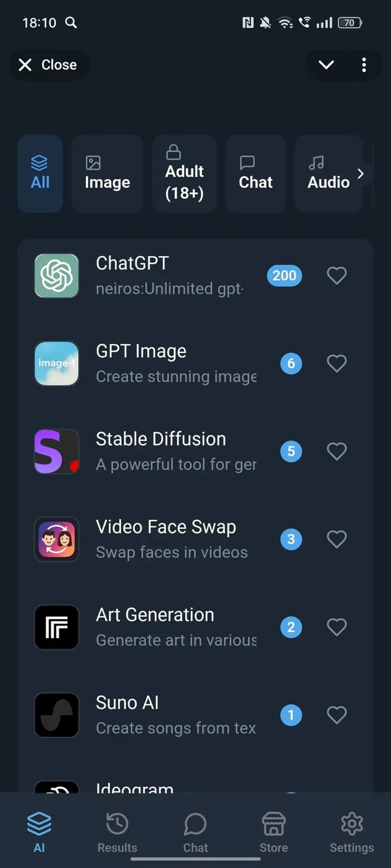Open Video Face Swap icon
The width and height of the screenshot is (391, 868).
[57, 539]
